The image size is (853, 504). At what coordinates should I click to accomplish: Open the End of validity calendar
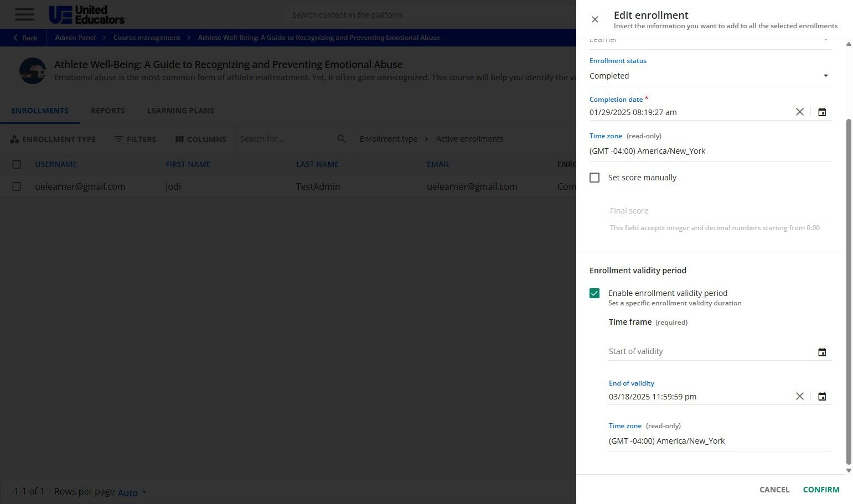[822, 397]
